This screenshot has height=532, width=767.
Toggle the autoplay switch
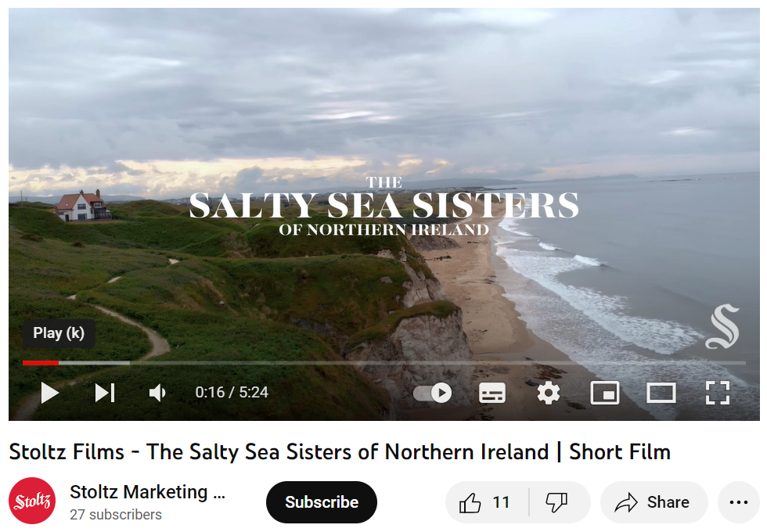click(433, 393)
